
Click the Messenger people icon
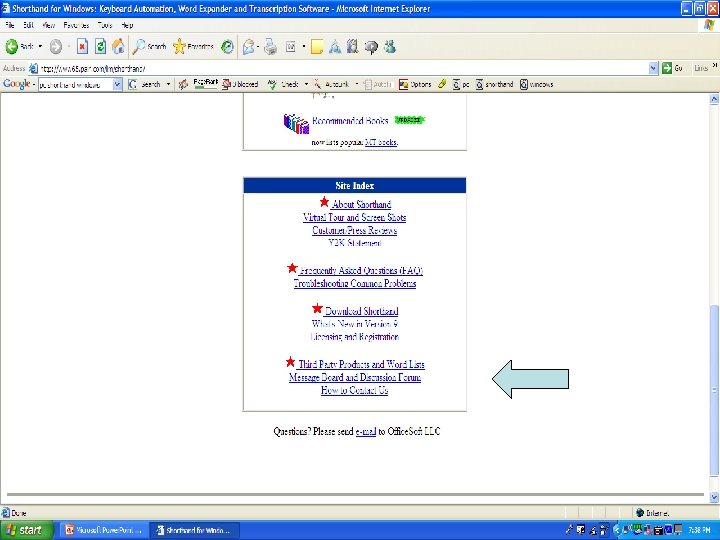click(390, 46)
